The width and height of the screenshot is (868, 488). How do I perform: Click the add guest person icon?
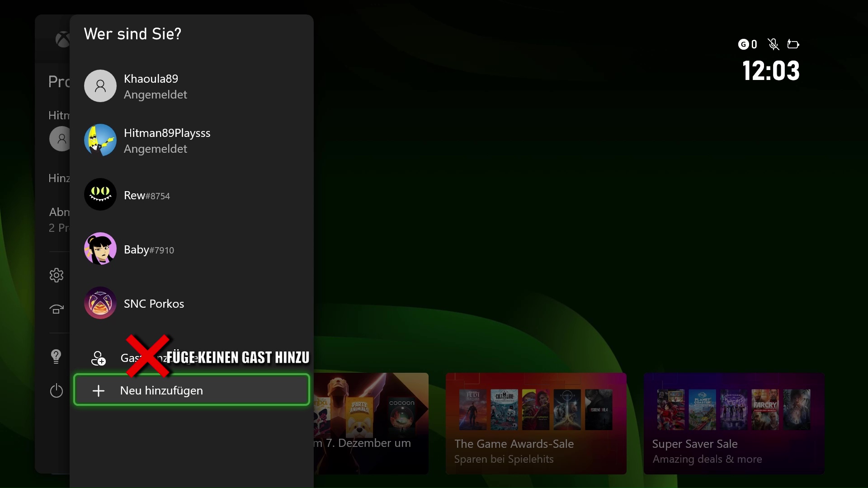click(x=98, y=358)
